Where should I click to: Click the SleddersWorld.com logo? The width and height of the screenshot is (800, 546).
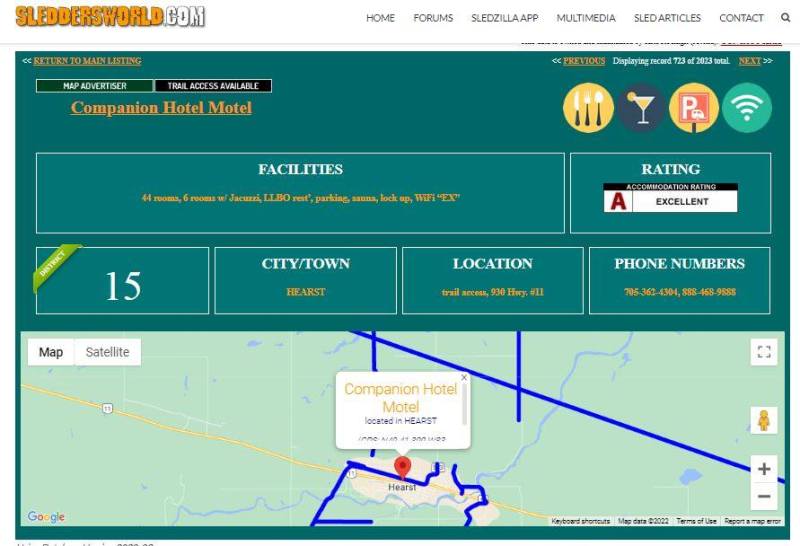tap(110, 16)
